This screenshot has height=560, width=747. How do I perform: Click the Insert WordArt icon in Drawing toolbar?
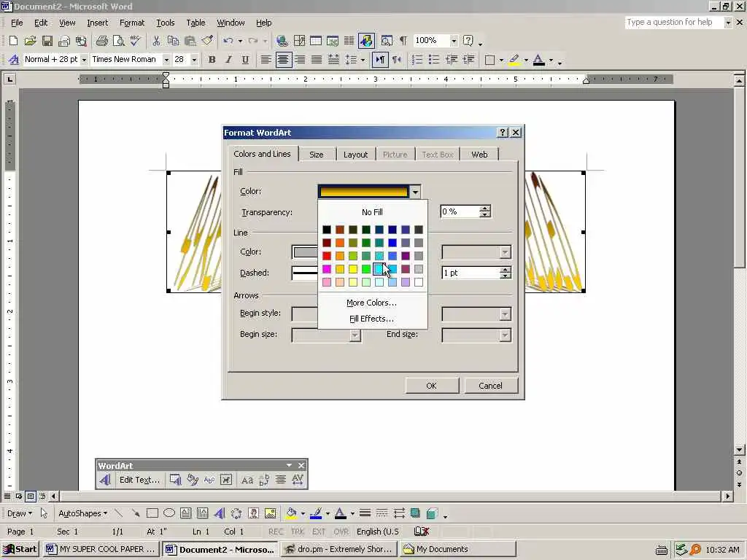pyautogui.click(x=220, y=513)
